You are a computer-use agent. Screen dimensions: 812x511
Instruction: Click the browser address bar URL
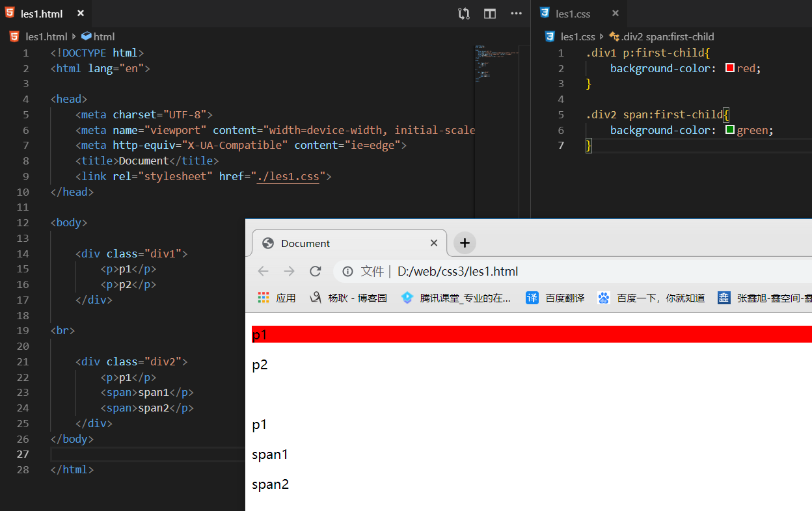click(457, 271)
